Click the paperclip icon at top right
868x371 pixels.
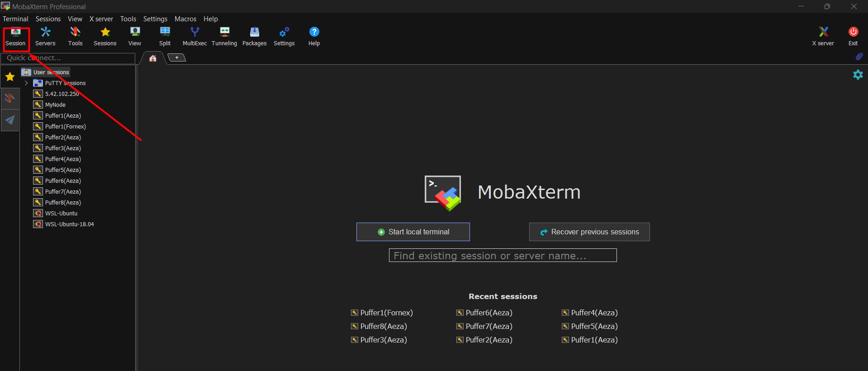click(859, 57)
